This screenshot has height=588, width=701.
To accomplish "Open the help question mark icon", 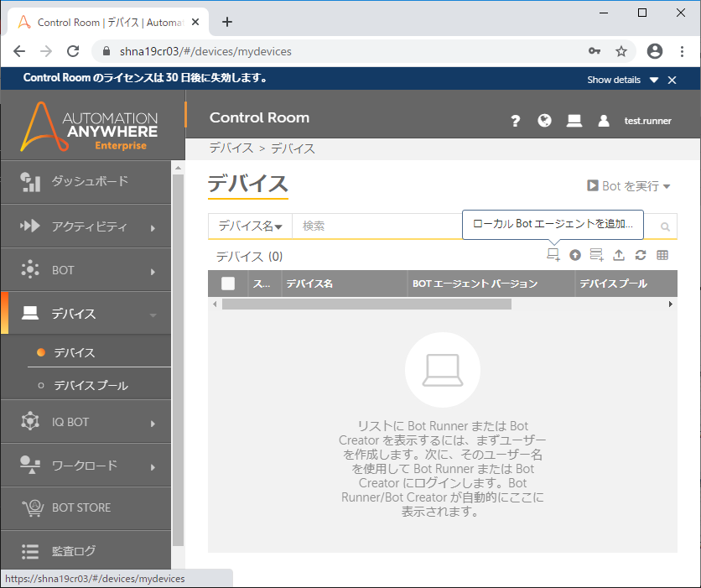I will 516,121.
